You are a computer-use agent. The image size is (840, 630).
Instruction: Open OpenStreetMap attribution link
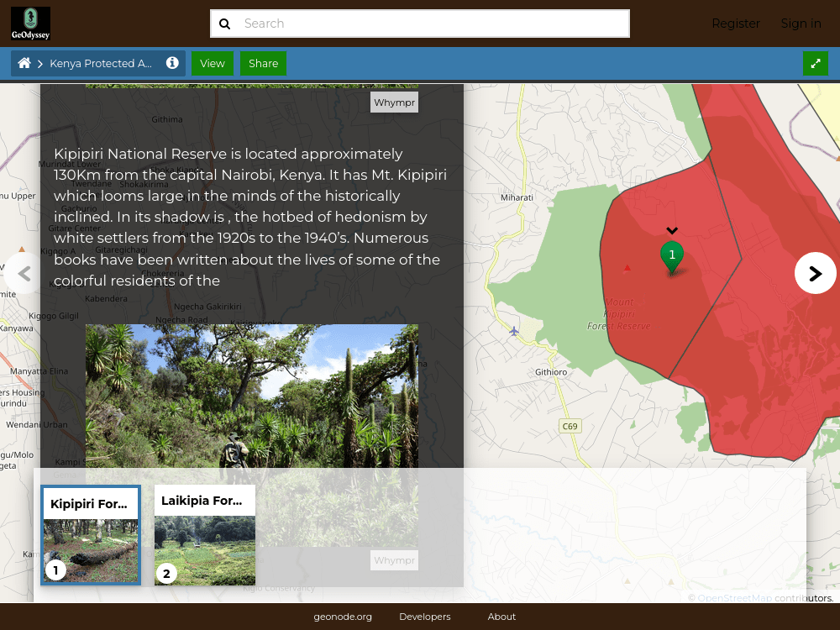coord(734,598)
